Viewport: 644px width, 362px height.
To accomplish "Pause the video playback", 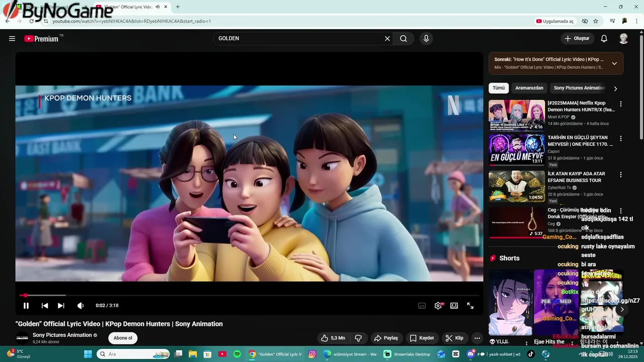I will click(26, 306).
